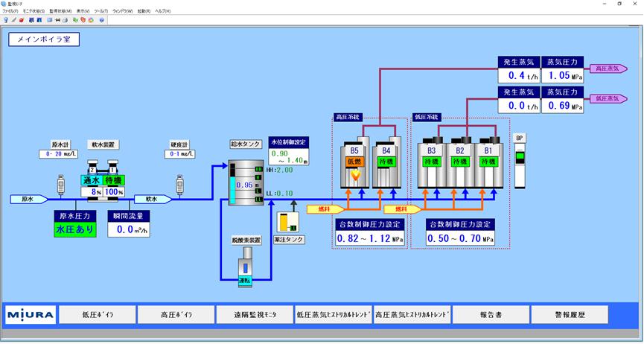Open the 遠隔監視モニタ button
Screen dimensions: 644x344
click(255, 315)
